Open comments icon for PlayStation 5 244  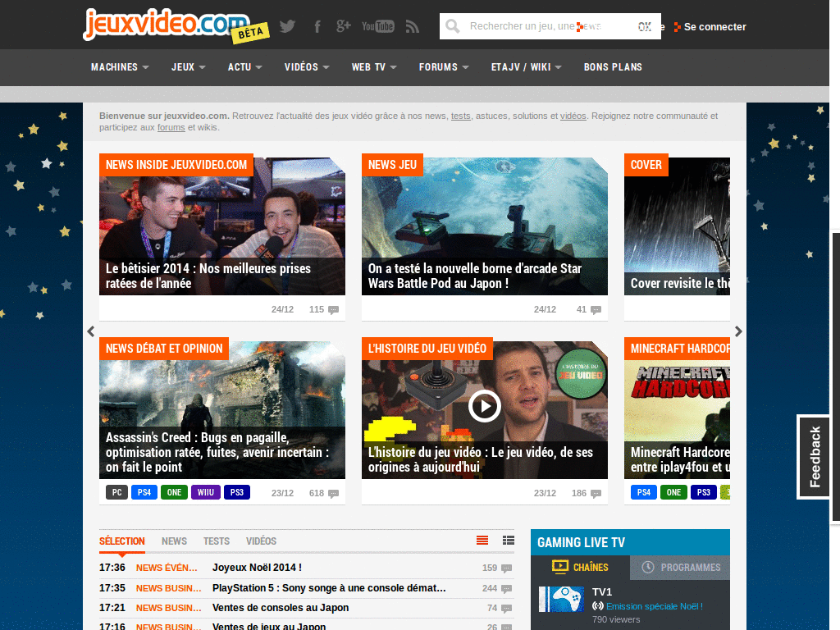pos(506,589)
